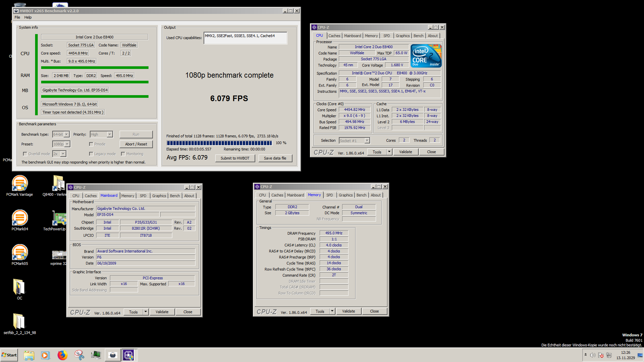Open Windows Explorer from the taskbar
The height and width of the screenshot is (362, 644).
pos(29,355)
